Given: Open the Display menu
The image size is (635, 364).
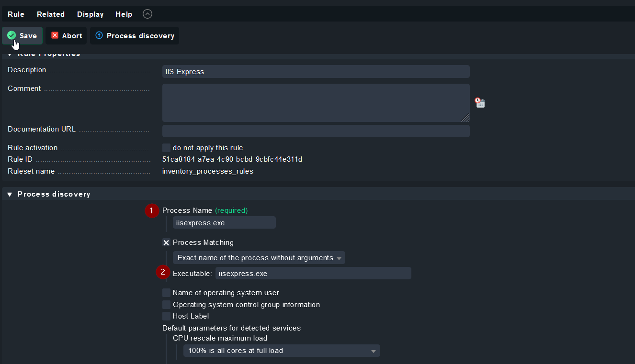Looking at the screenshot, I should click(90, 14).
